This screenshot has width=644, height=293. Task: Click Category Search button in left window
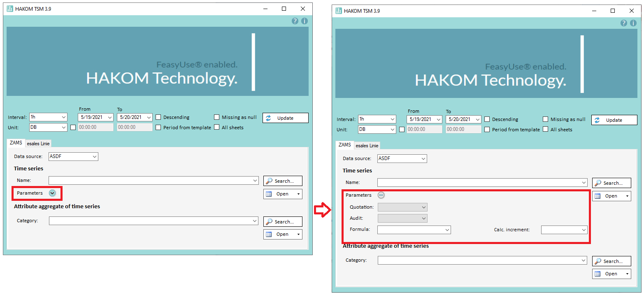[x=283, y=221]
